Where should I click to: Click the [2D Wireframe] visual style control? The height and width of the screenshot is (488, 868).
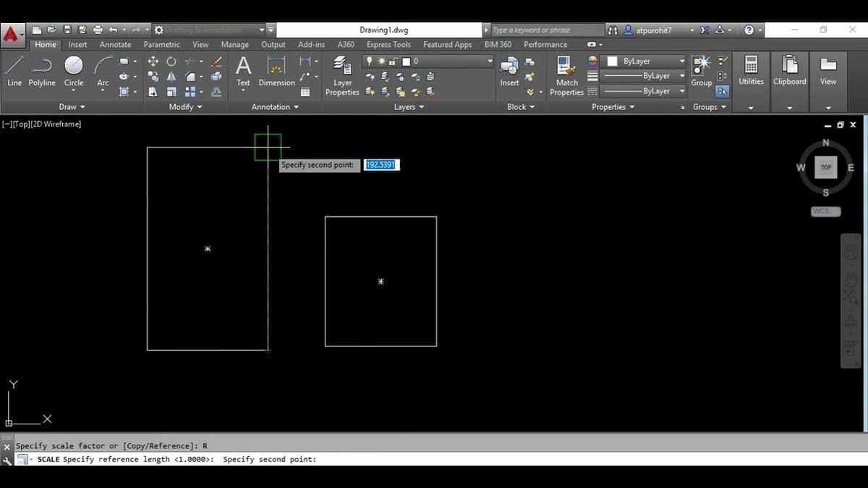[56, 124]
